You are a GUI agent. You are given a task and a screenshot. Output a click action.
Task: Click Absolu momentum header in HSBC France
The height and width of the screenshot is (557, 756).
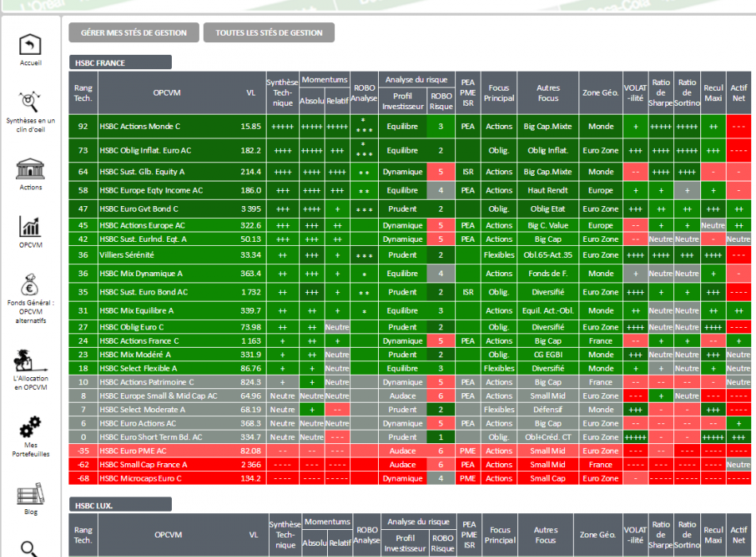coord(312,101)
